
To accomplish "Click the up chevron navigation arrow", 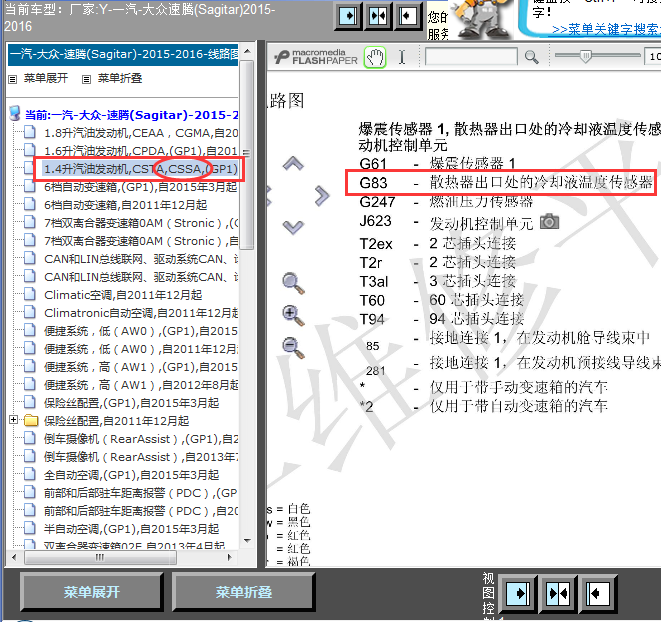I will tap(293, 163).
